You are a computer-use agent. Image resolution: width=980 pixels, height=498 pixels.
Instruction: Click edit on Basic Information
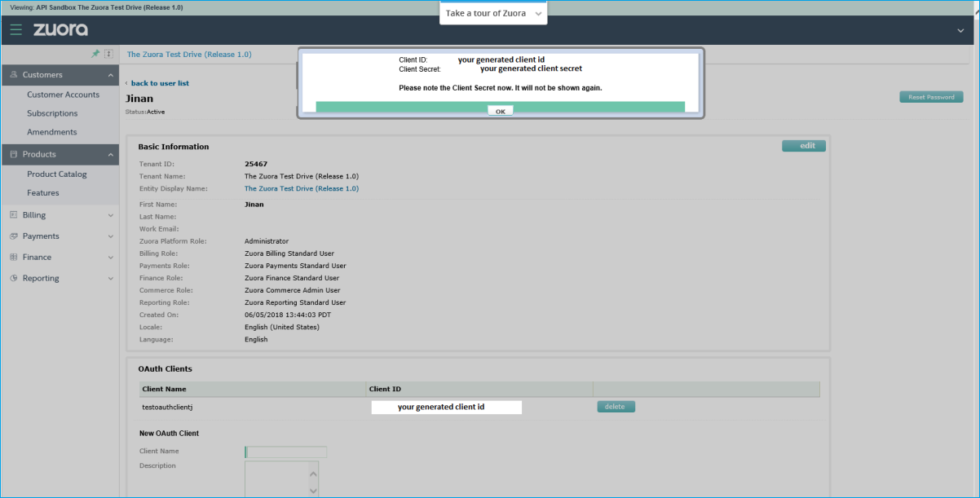(804, 146)
